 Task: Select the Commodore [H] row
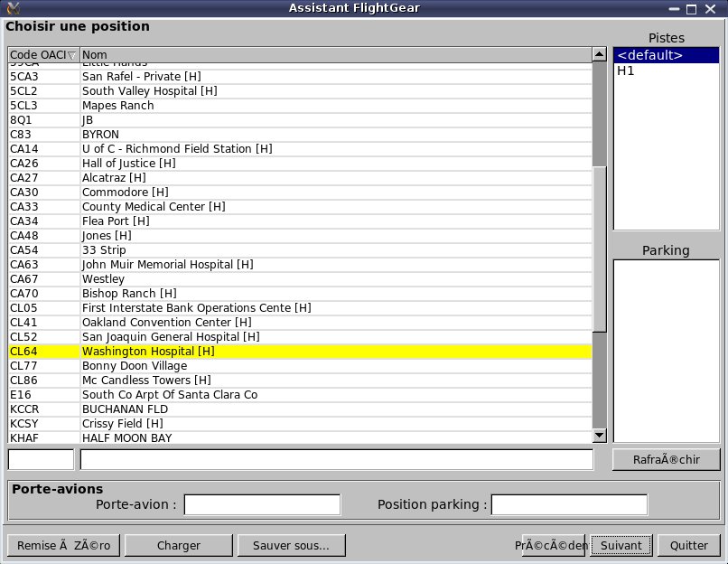(x=300, y=192)
